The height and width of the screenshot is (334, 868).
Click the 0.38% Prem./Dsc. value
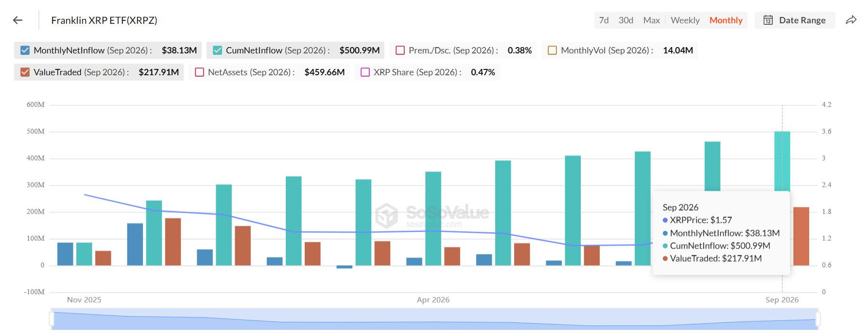coord(520,50)
